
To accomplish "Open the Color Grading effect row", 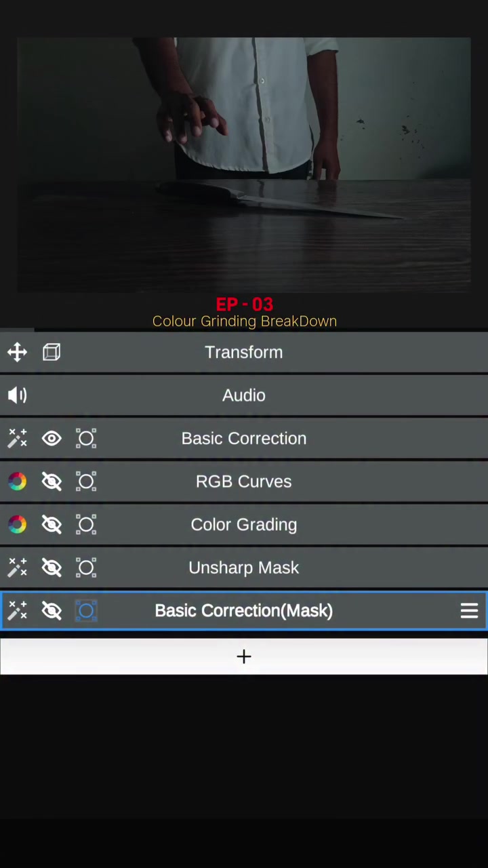I will click(x=244, y=525).
